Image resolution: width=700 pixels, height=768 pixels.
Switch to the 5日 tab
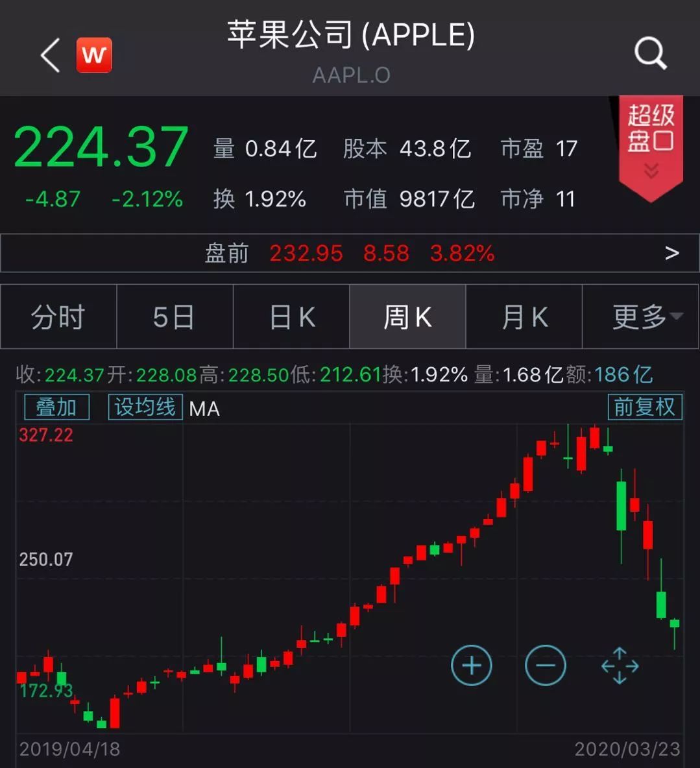(x=175, y=317)
